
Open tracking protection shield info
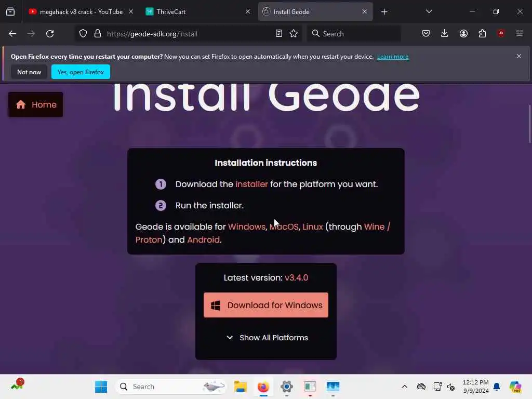(x=83, y=34)
